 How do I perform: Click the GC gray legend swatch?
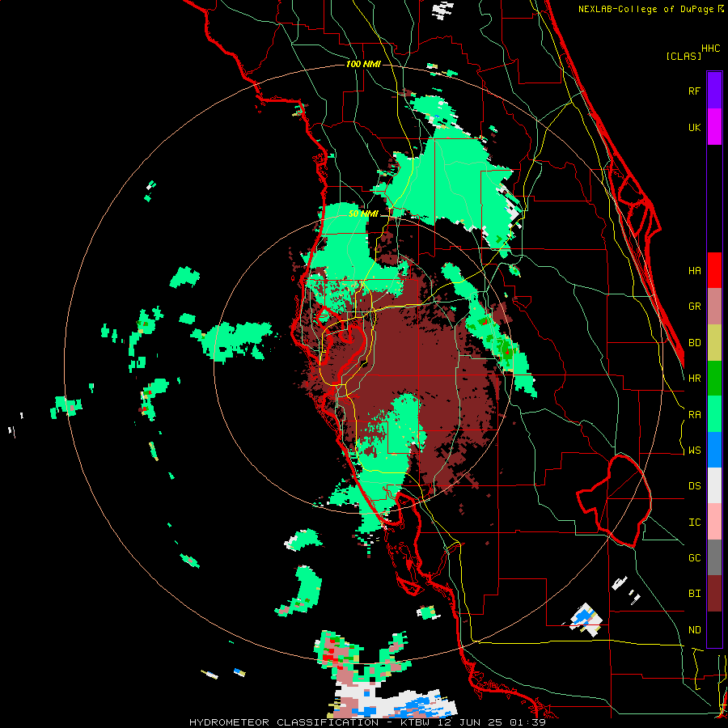pyautogui.click(x=714, y=557)
